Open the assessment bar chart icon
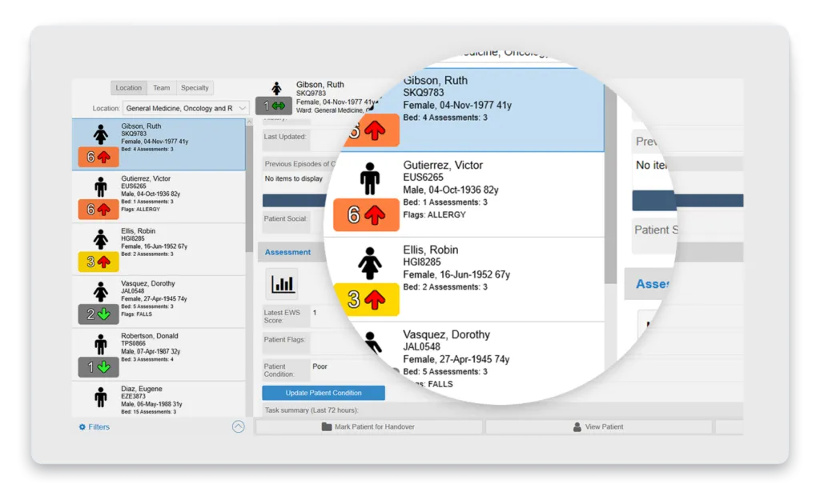The height and width of the screenshot is (504, 820). click(283, 283)
